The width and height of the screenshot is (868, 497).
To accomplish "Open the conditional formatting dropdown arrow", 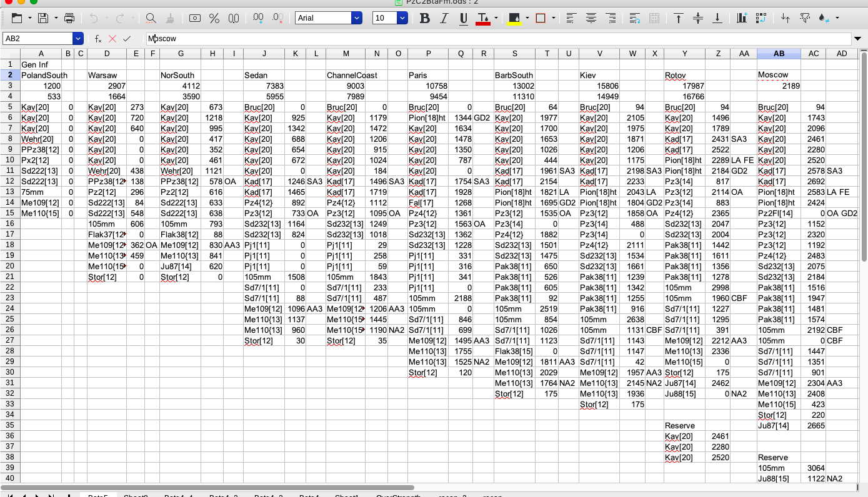I will [837, 18].
